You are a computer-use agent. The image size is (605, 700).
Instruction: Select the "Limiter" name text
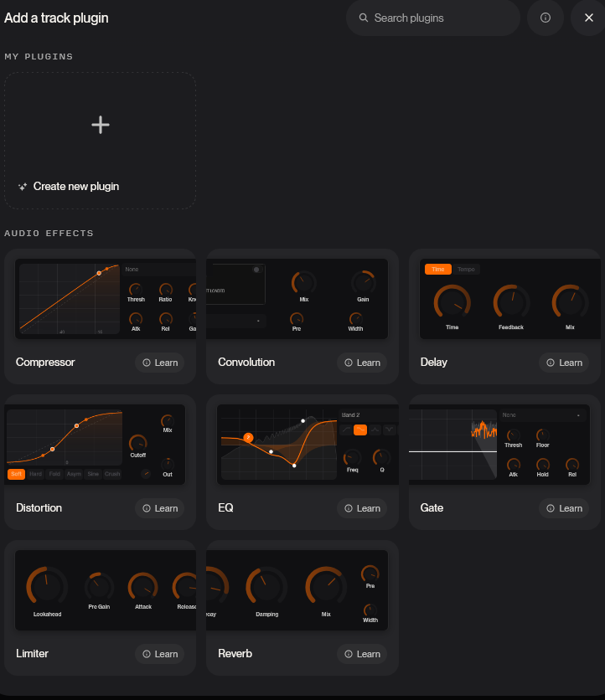32,653
